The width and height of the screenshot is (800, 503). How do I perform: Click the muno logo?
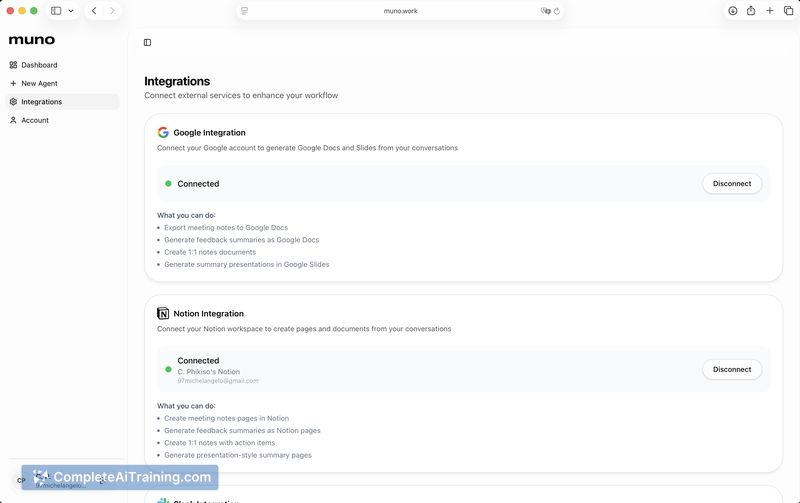coord(32,40)
